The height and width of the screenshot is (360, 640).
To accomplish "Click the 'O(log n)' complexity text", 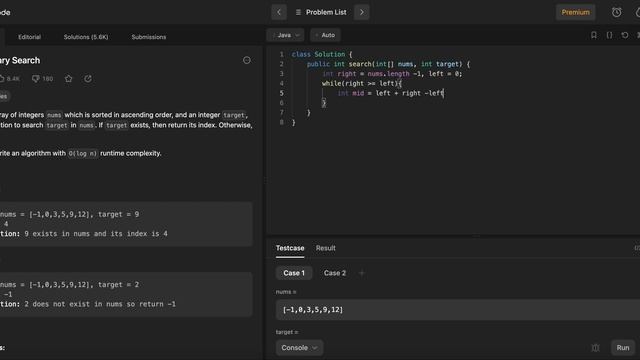I will point(82,154).
